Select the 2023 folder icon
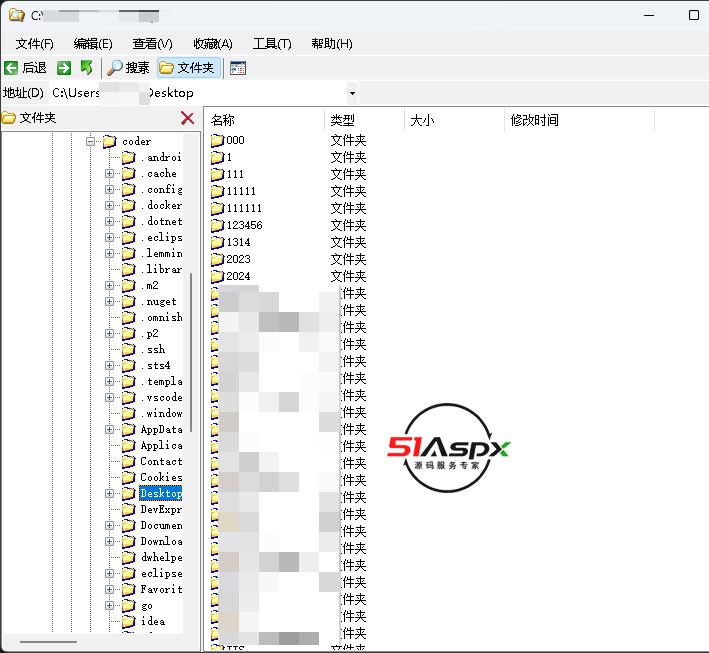 tap(217, 259)
